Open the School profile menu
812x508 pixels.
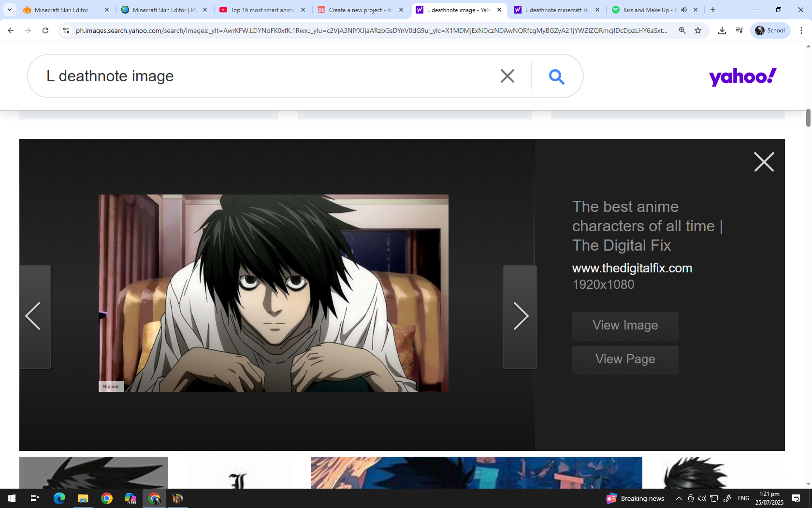(770, 30)
